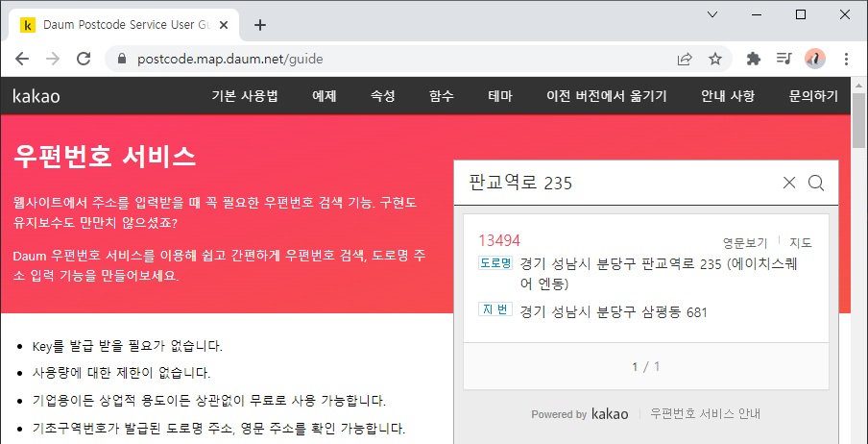Reload the page with the refresh icon
The image size is (868, 444).
click(84, 59)
